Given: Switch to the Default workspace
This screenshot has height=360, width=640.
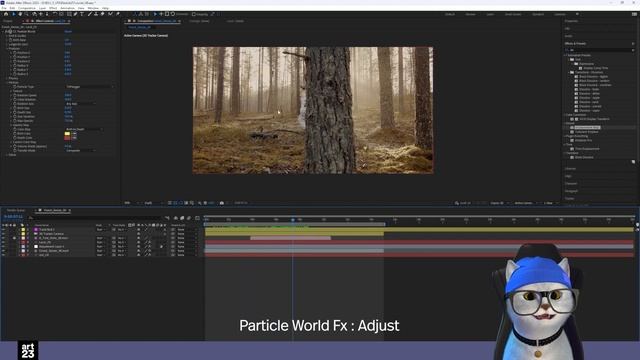Looking at the screenshot, I should pyautogui.click(x=450, y=14).
